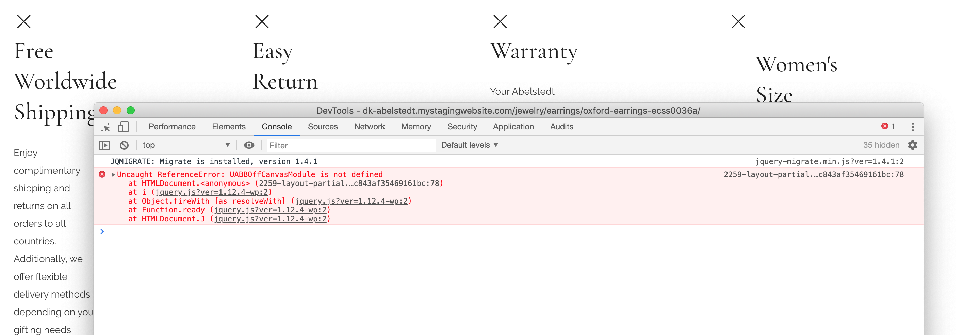Click the eye icon for live expressions
The width and height of the screenshot is (980, 335).
[x=249, y=145]
